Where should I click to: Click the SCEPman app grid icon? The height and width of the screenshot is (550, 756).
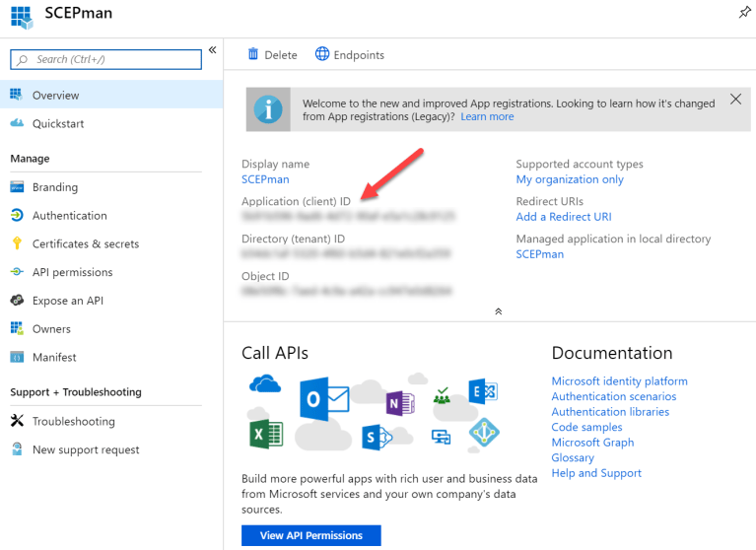[22, 18]
